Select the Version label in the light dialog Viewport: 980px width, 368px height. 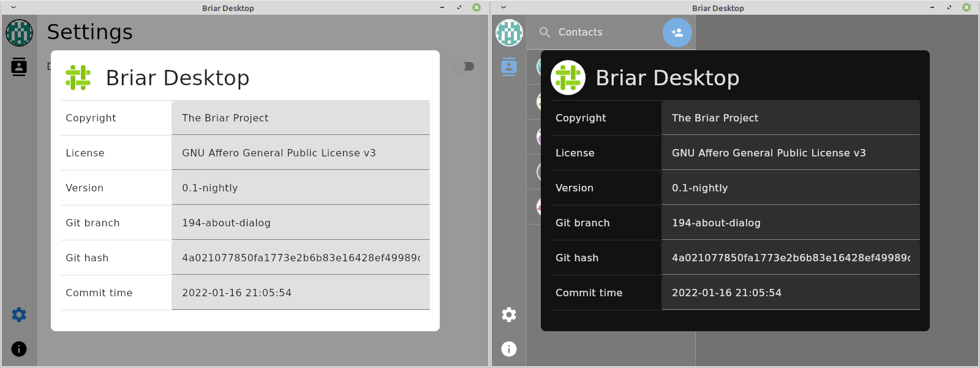[x=85, y=188]
